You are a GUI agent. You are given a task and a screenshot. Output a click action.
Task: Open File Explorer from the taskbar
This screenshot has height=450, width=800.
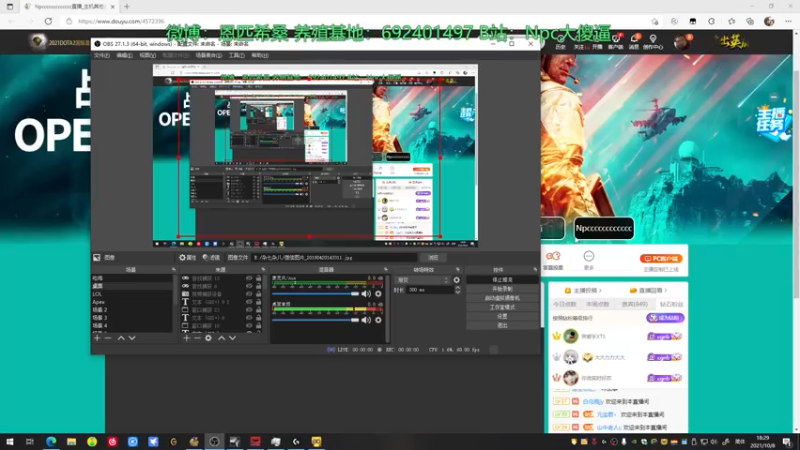(71, 442)
